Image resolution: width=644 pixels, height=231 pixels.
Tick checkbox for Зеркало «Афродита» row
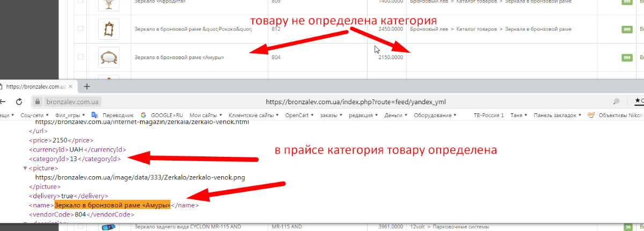pyautogui.click(x=80, y=2)
